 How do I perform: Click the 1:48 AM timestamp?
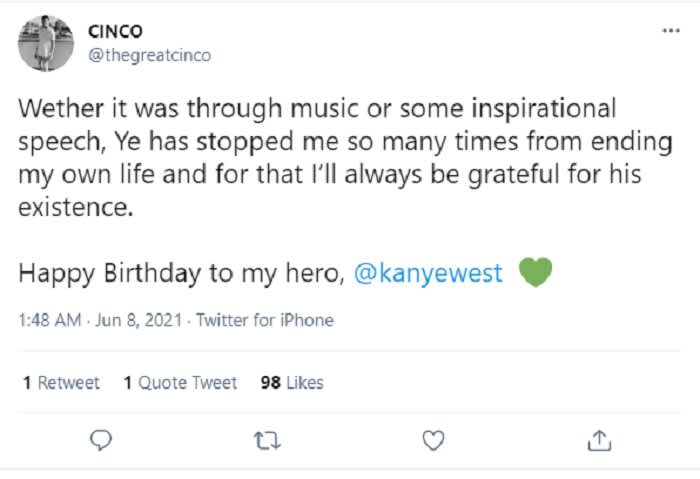tap(50, 320)
